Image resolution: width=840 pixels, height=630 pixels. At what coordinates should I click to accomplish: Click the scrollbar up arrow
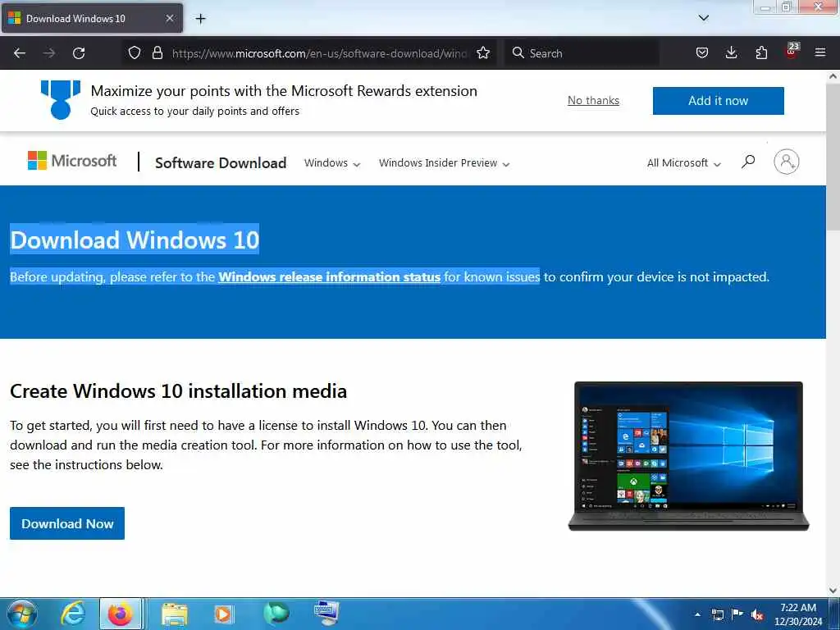click(833, 76)
